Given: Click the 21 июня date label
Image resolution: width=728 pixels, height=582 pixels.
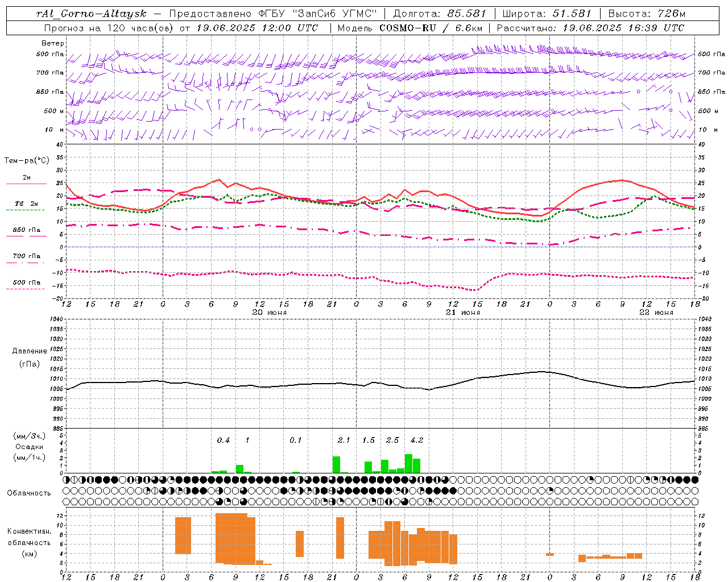Looking at the screenshot, I should point(463,313).
